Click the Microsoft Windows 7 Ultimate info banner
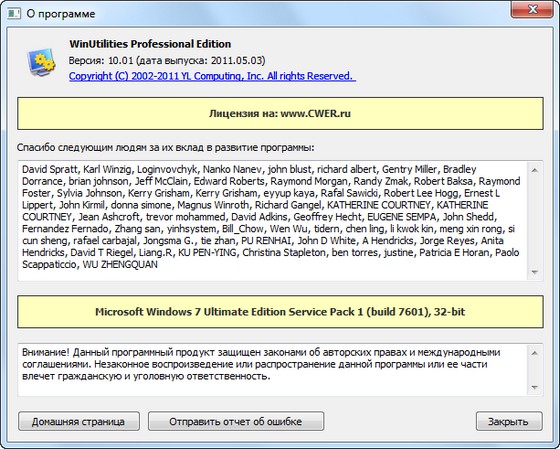This screenshot has height=449, width=560. click(x=280, y=312)
